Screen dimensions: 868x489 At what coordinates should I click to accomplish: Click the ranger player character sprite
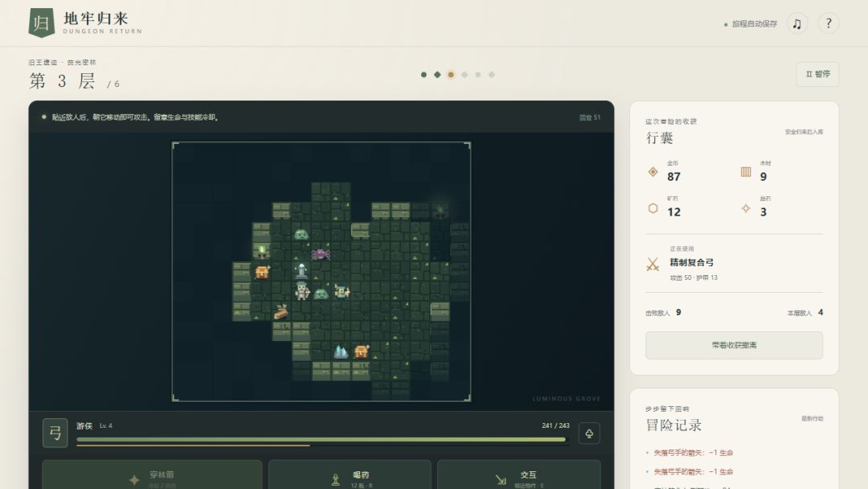tap(301, 290)
